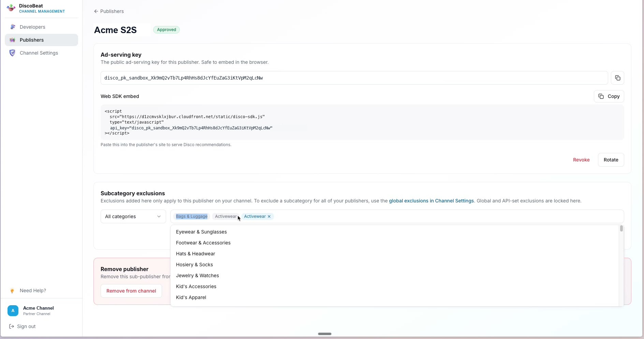This screenshot has width=644, height=339.
Task: Click Remove from channel button
Action: click(x=131, y=291)
